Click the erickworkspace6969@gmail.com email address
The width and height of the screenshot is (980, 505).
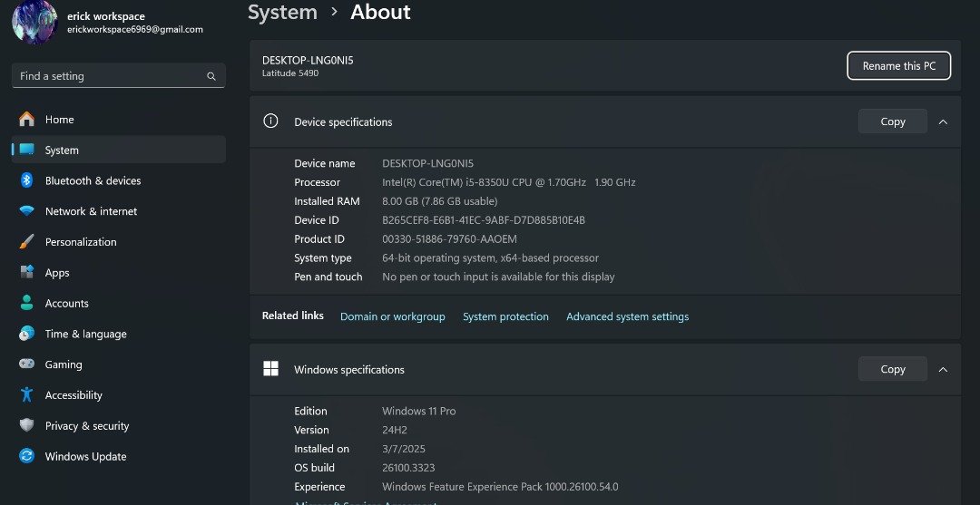tap(135, 29)
